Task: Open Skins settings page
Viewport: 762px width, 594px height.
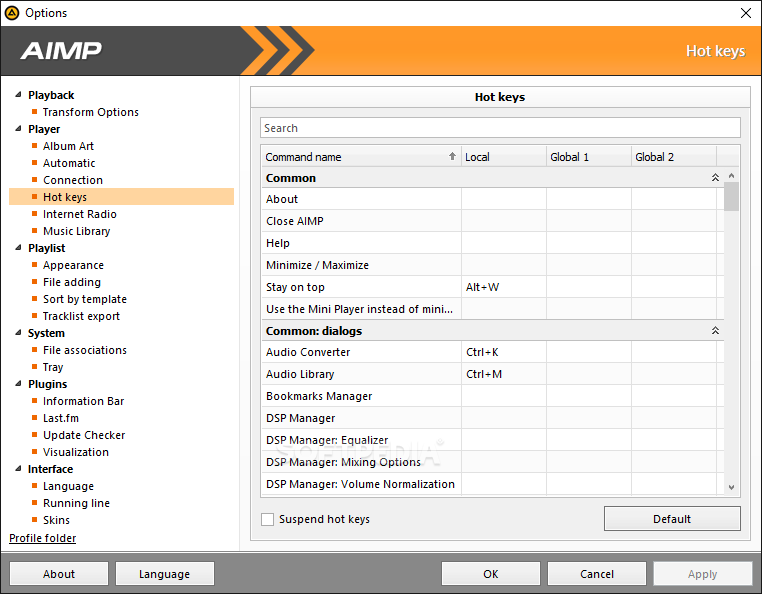Action: [x=56, y=520]
